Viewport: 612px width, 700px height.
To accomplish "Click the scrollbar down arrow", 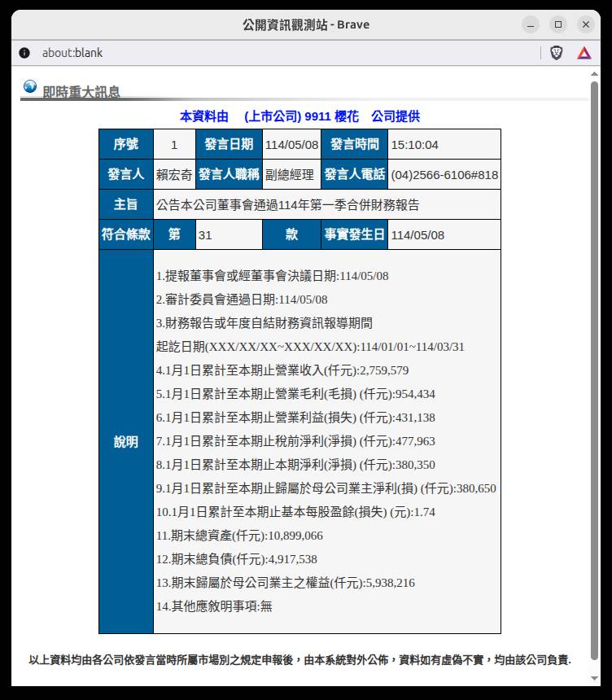I will pos(594,678).
